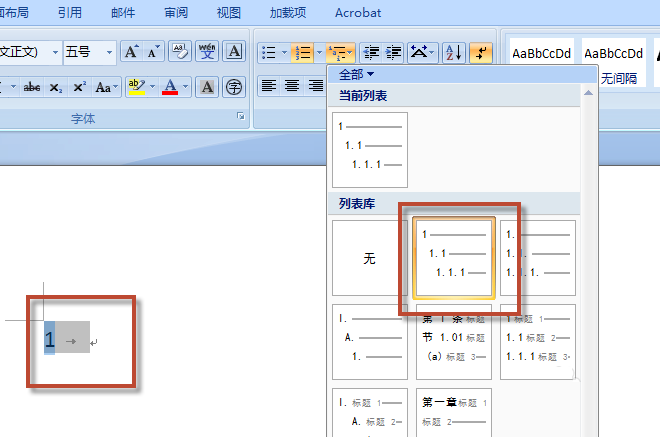Click the Character Border icon
This screenshot has height=437, width=660.
234,52
